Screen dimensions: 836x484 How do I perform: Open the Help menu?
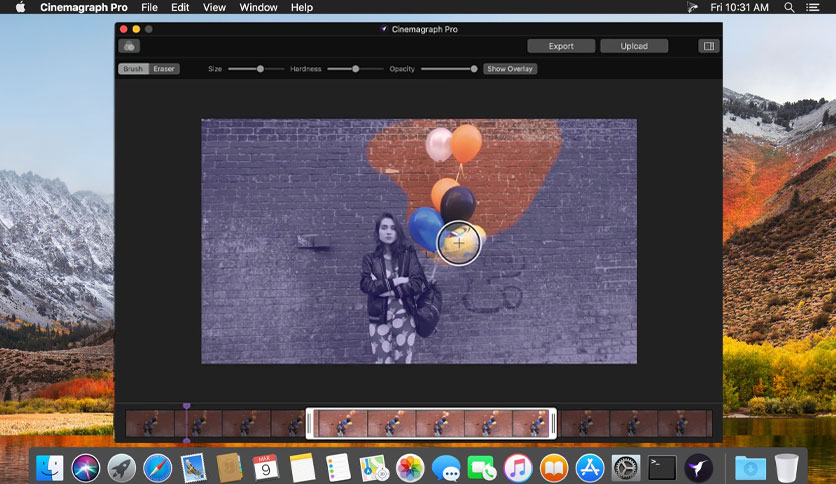302,7
